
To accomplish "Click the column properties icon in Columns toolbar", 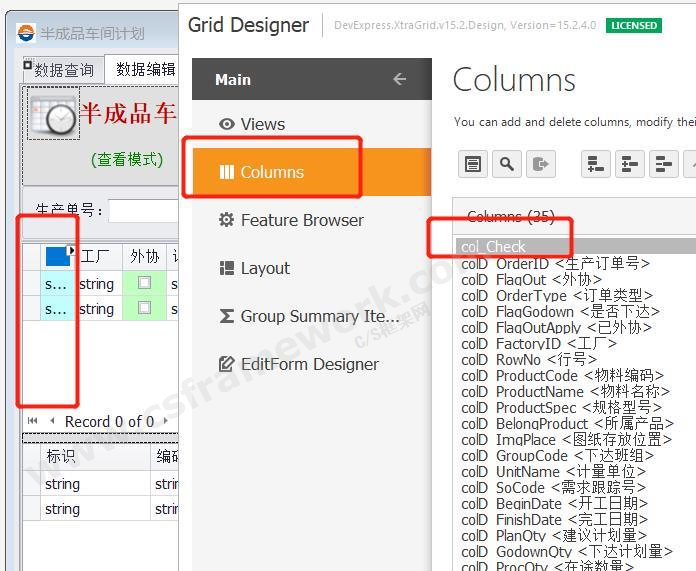I will click(x=473, y=164).
